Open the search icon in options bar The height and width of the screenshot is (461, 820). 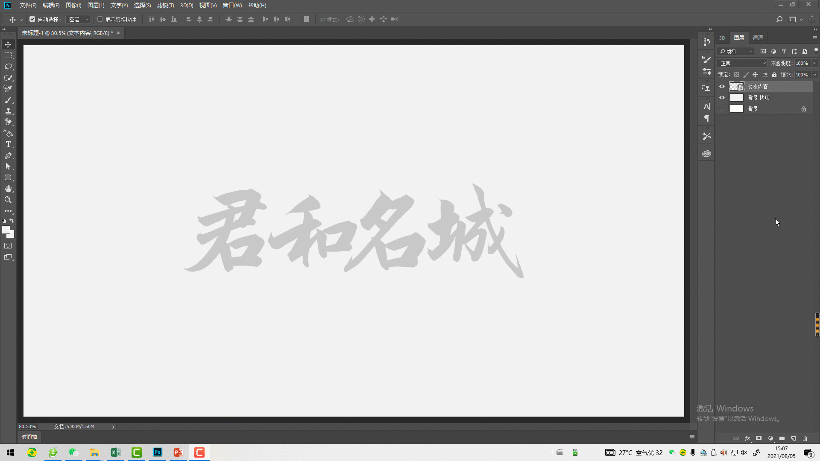pos(779,19)
